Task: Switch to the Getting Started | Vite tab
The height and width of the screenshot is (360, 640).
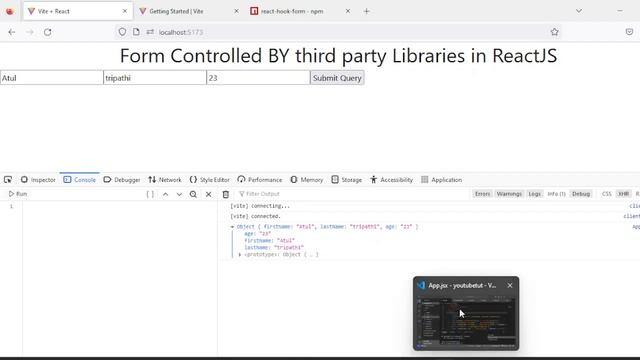Action: (x=188, y=11)
